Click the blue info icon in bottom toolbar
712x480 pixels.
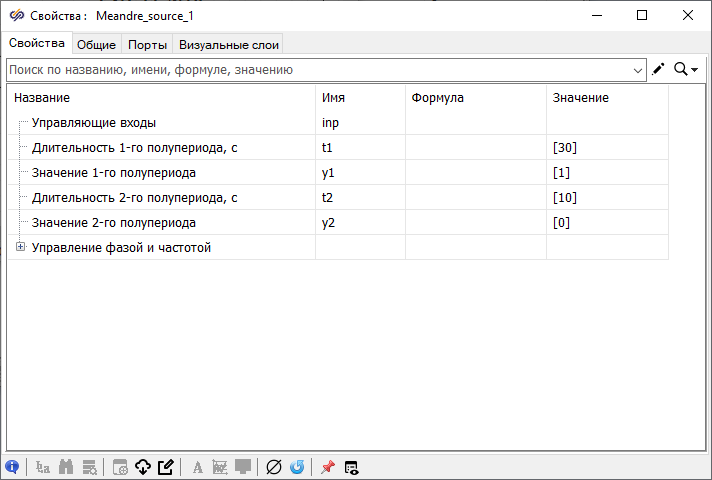tap(12, 467)
